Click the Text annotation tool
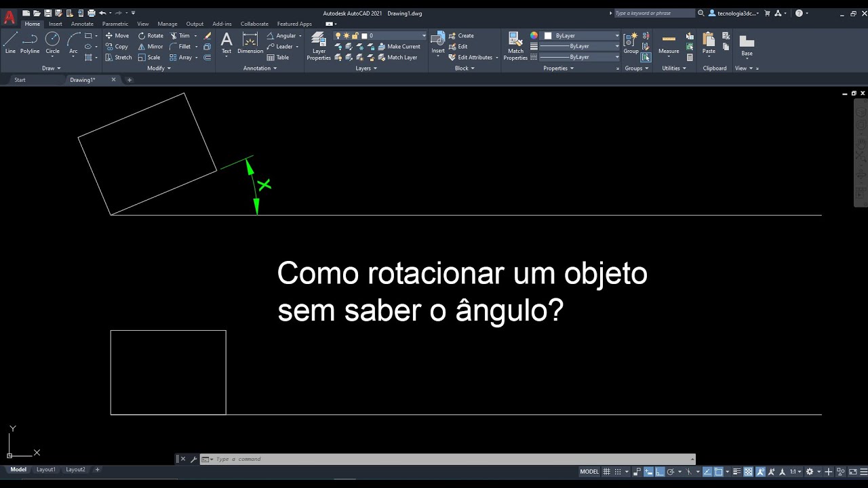 click(226, 43)
